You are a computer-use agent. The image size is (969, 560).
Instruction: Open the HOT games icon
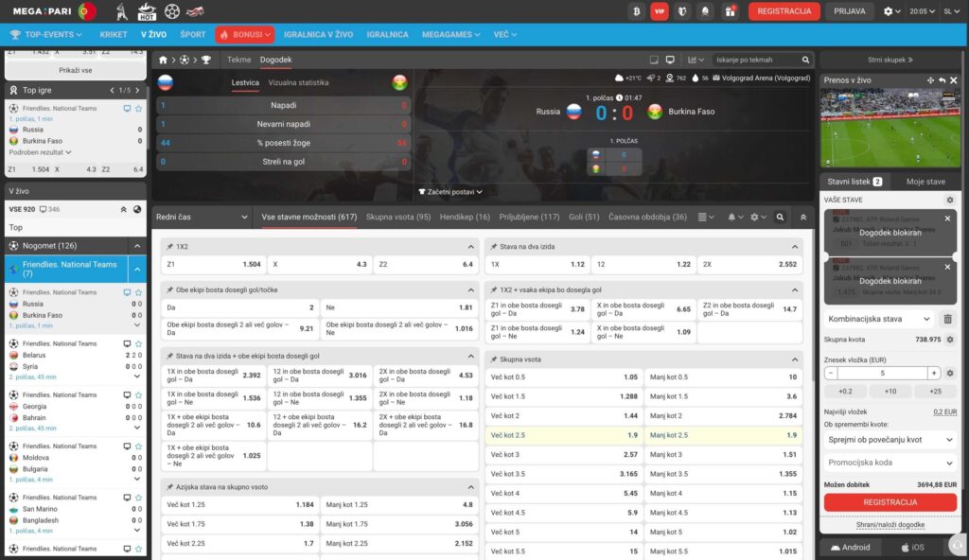coord(147,11)
